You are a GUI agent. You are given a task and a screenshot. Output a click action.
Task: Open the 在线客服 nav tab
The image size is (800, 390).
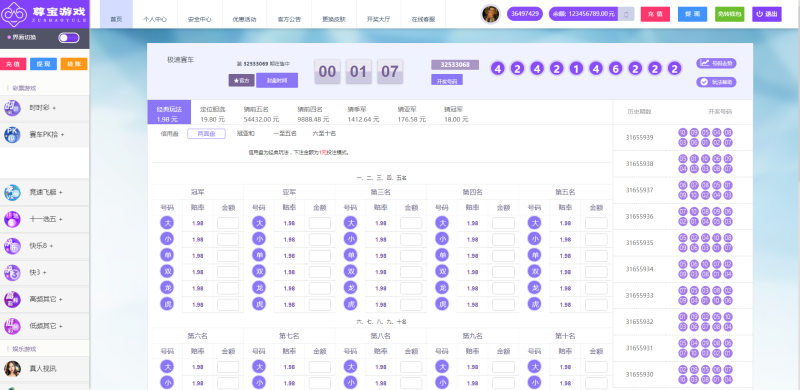423,14
